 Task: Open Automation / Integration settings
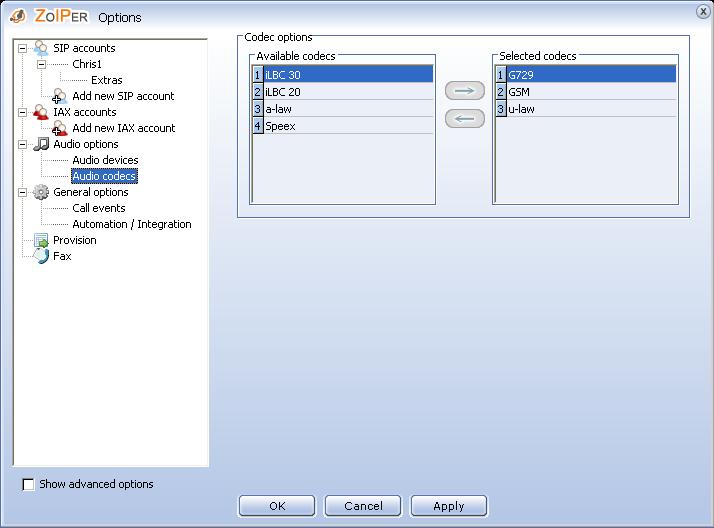point(132,224)
